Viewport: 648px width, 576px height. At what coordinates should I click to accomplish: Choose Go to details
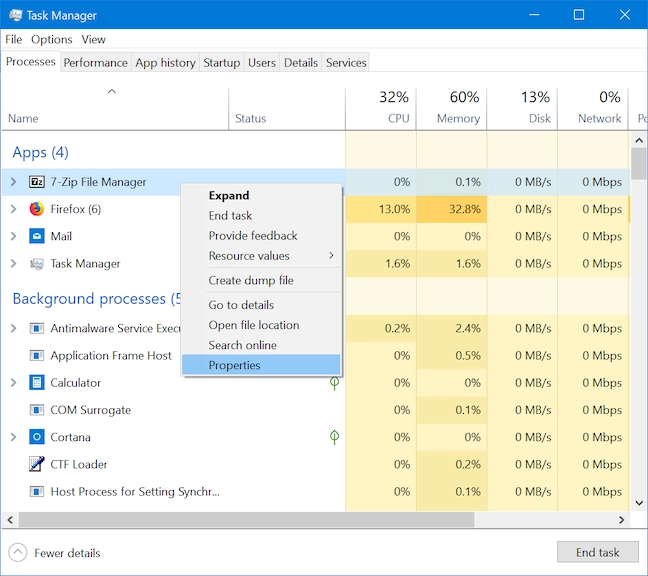point(261,305)
